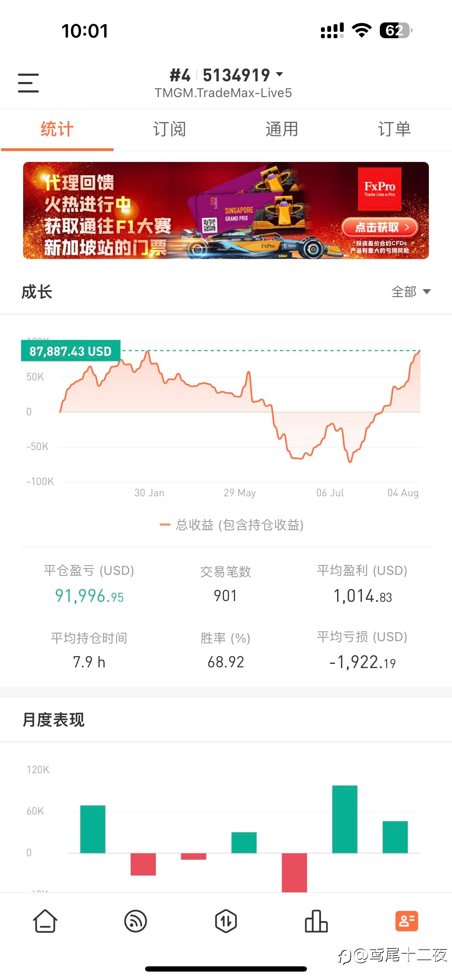Open the home icon in bottom navigation
Screen dimensions: 452x980
click(45, 921)
